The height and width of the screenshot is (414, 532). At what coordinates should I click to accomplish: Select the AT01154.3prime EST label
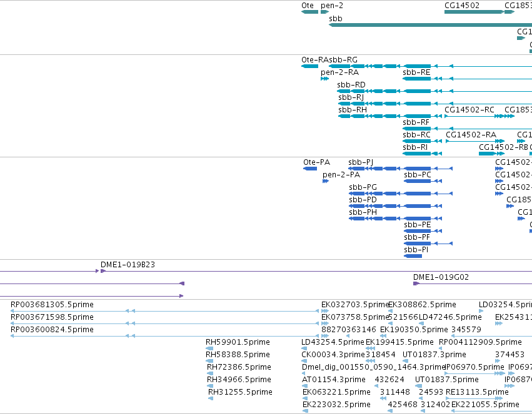tap(334, 380)
